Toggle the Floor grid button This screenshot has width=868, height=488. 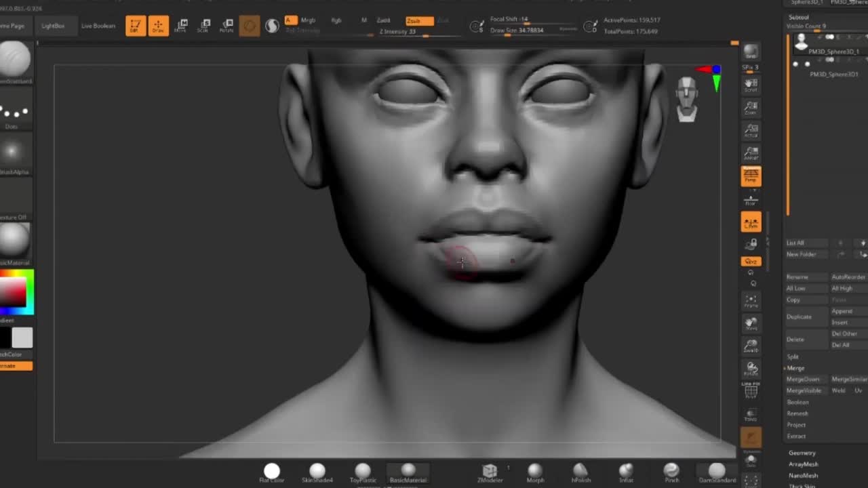tap(751, 199)
